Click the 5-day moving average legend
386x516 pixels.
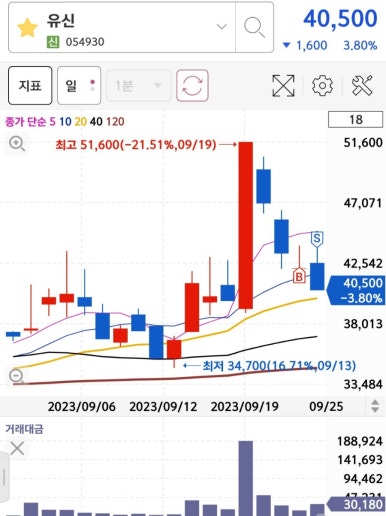[x=52, y=122]
